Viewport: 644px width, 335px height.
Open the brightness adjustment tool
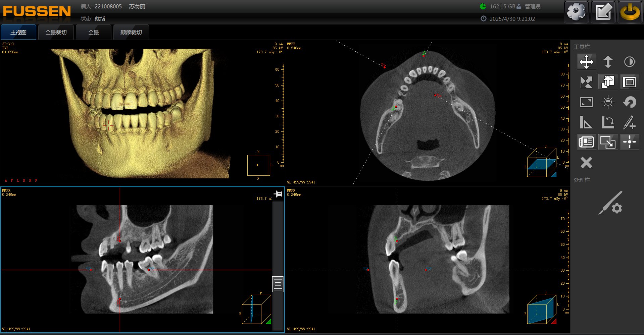[608, 102]
